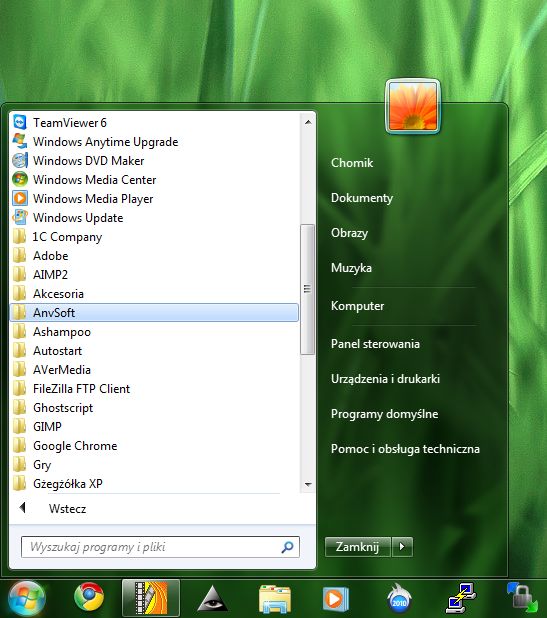547x618 pixels.
Task: Open Muzyka music library
Action: pos(351,268)
